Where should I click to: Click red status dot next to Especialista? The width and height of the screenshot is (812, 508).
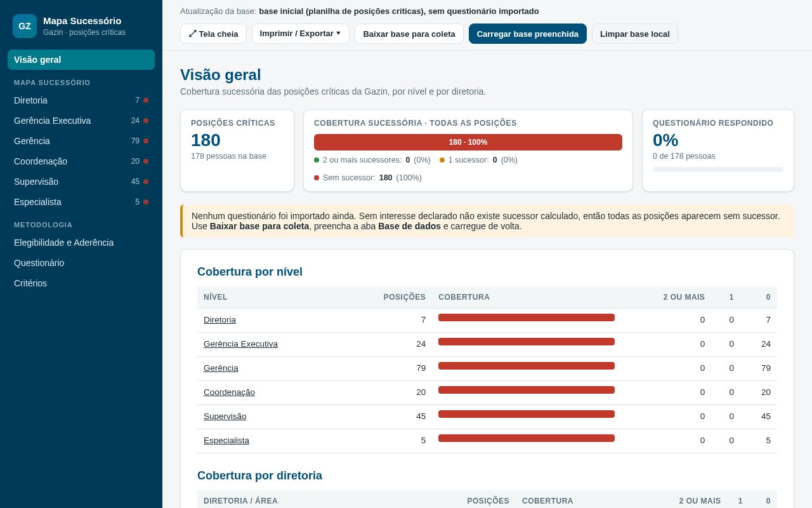pyautogui.click(x=146, y=202)
